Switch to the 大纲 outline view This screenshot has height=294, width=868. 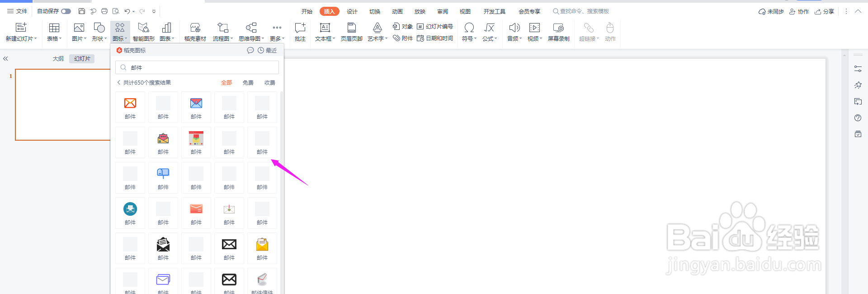click(58, 59)
